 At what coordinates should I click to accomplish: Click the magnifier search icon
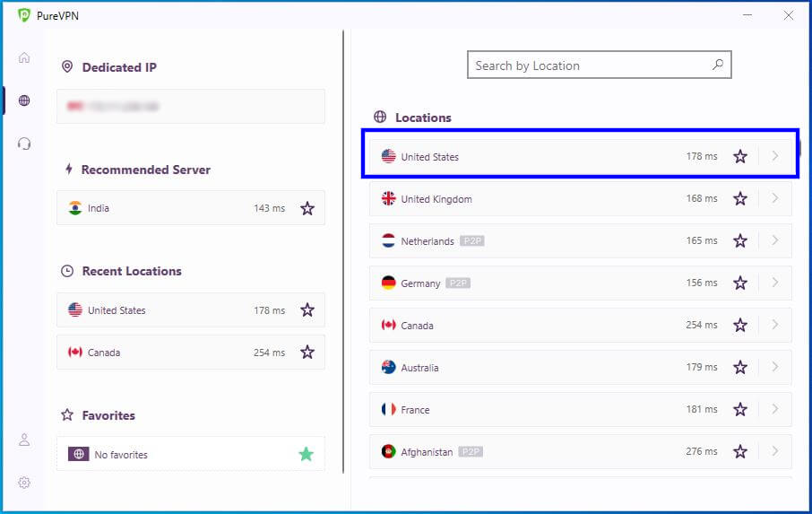(718, 65)
